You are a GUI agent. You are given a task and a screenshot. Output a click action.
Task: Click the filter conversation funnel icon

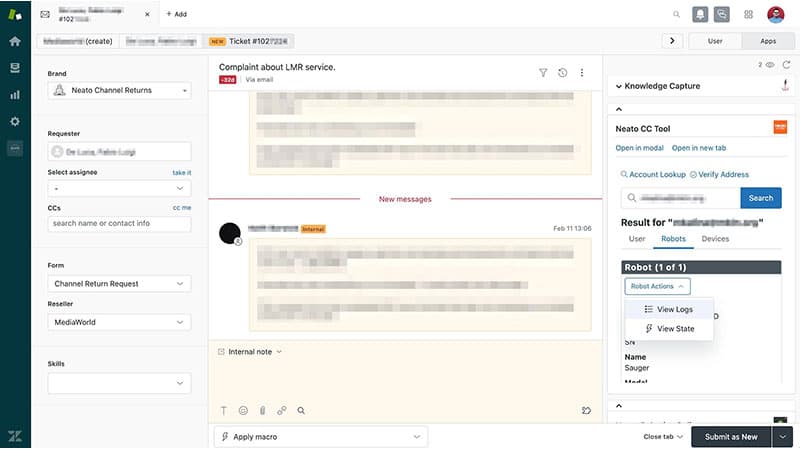click(x=543, y=73)
